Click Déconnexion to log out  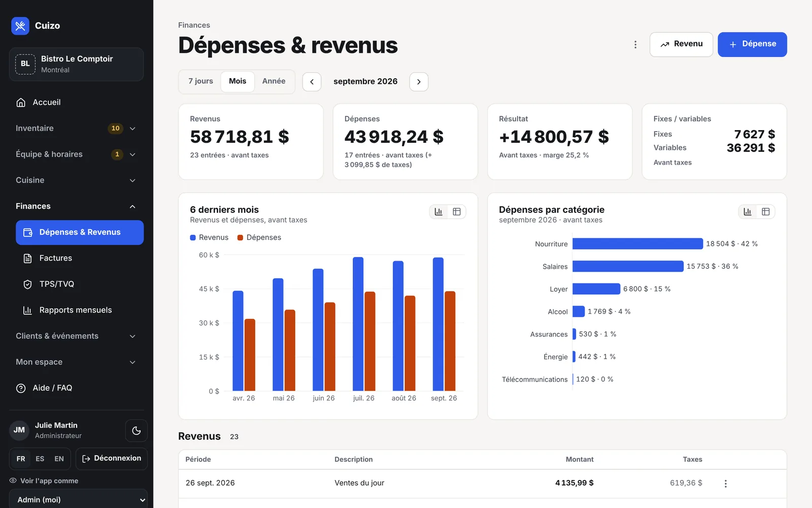coord(112,459)
